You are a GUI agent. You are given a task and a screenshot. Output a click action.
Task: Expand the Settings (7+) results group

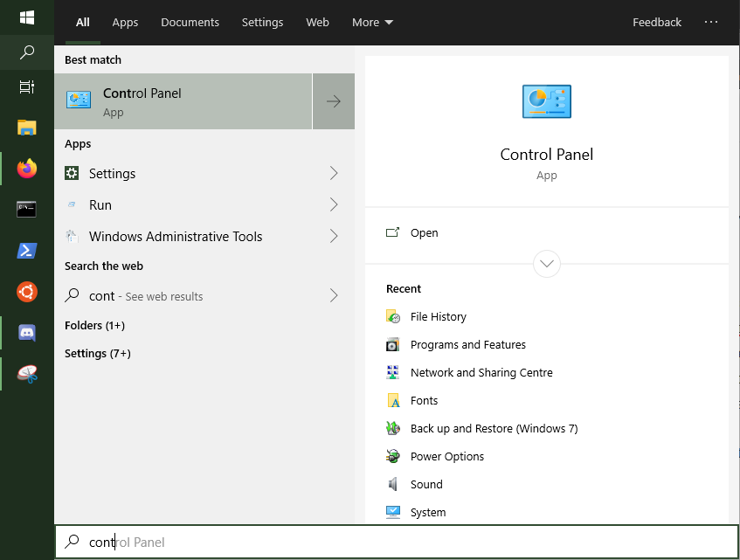[98, 353]
